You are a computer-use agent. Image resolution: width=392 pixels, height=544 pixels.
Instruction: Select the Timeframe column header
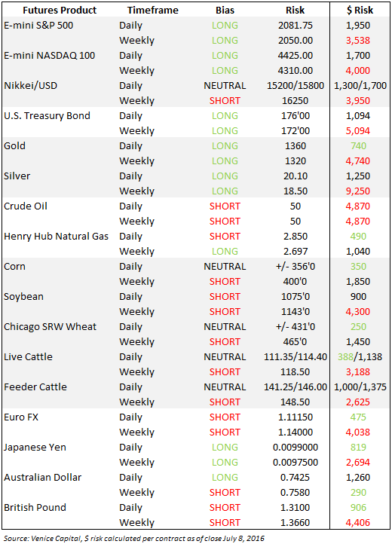pos(153,11)
